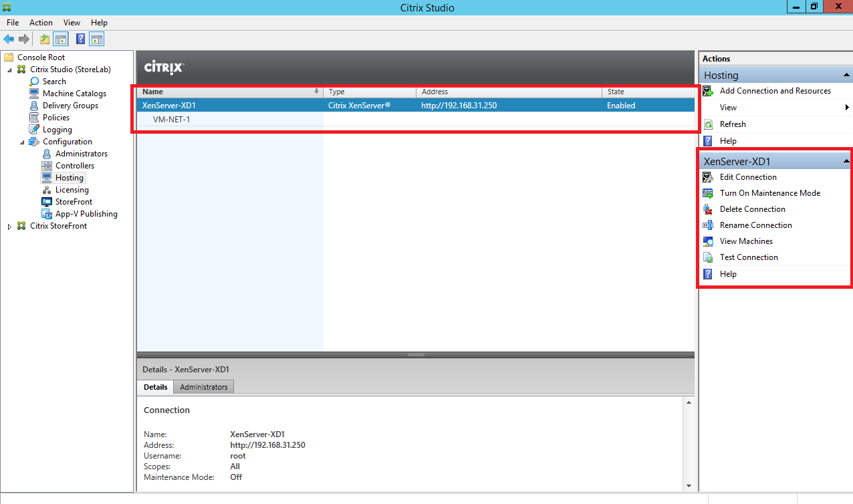Click Turn On Maintenance Mode icon
This screenshot has width=853, height=504.
[708, 193]
